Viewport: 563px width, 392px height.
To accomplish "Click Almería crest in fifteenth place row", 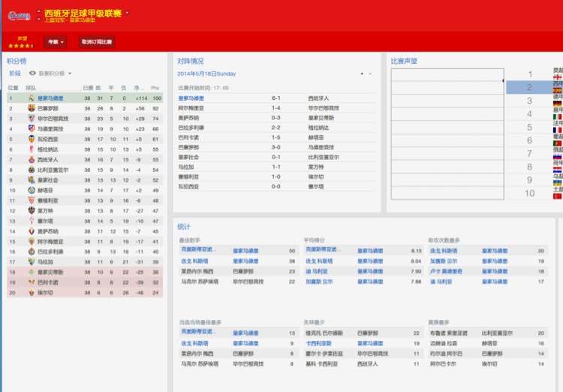I will [x=32, y=242].
